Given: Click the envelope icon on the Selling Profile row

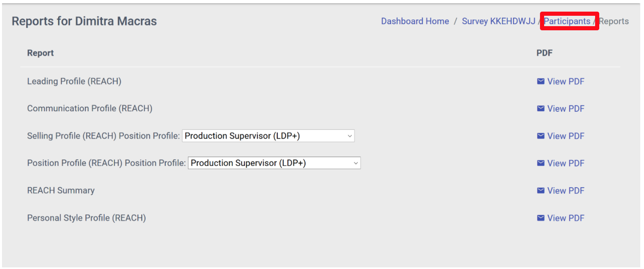Looking at the screenshot, I should pyautogui.click(x=541, y=136).
